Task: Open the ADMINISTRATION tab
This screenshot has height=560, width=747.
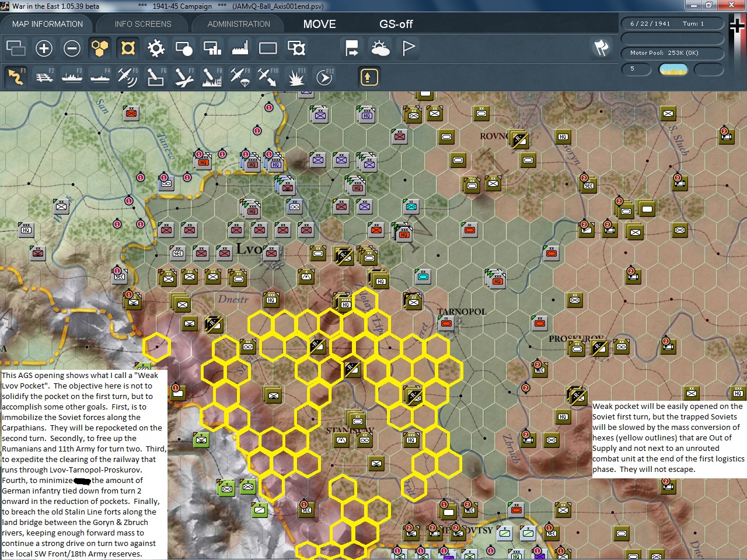Action: click(239, 24)
